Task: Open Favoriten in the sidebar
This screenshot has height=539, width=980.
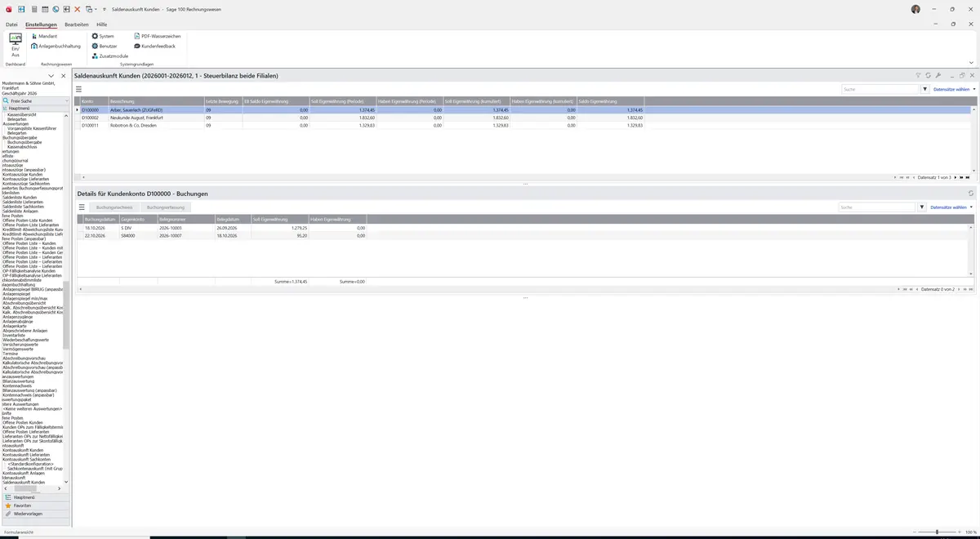Action: pos(35,506)
